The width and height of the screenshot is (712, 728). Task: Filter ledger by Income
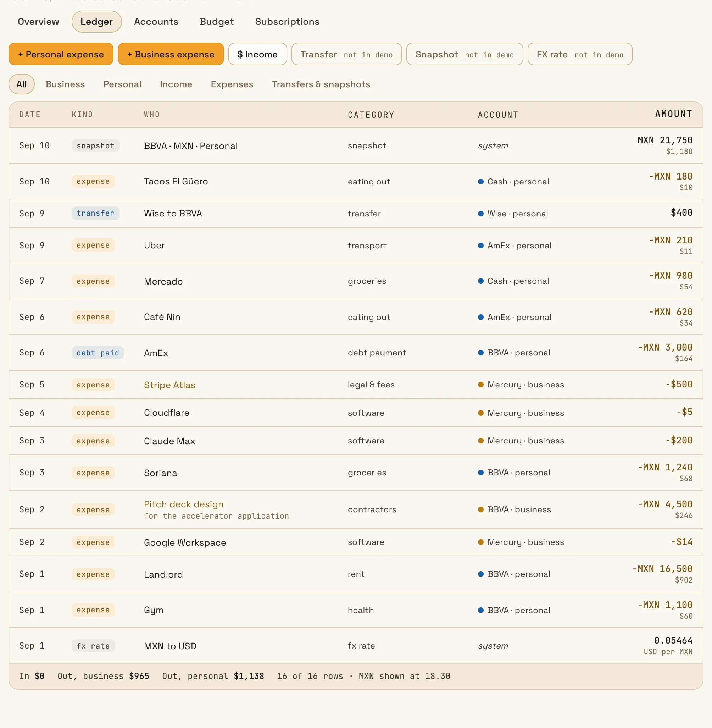pyautogui.click(x=176, y=84)
